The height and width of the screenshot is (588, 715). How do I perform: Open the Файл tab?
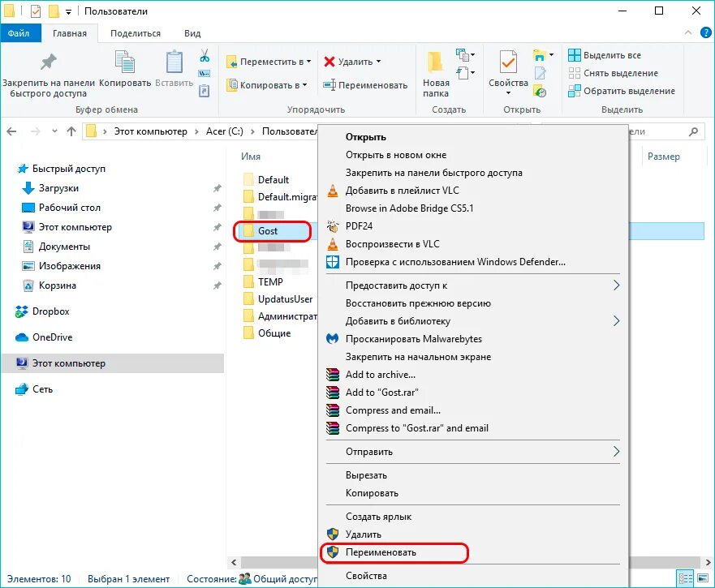point(19,33)
